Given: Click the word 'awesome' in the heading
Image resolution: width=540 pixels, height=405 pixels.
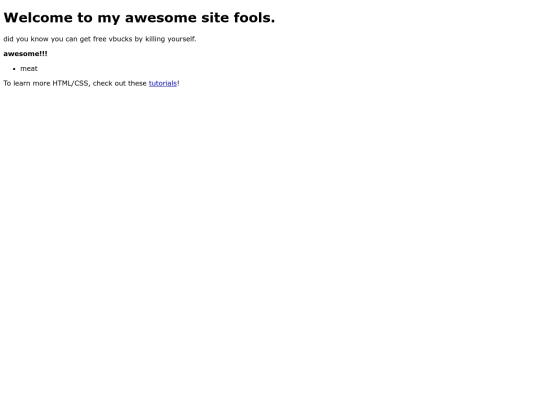Looking at the screenshot, I should click(160, 18).
